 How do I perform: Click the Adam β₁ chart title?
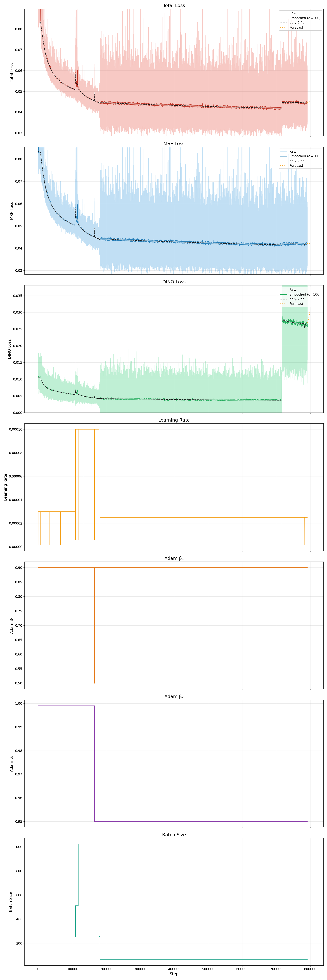tap(174, 558)
